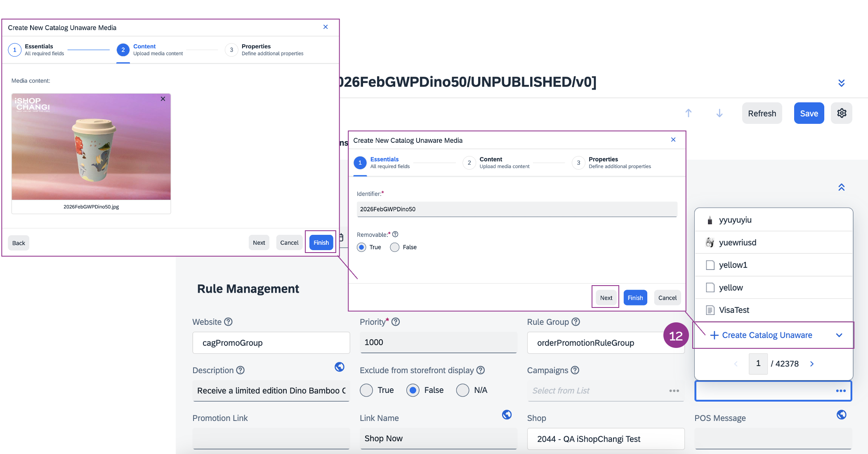This screenshot has height=454, width=868.
Task: Choose N/A for Exclude from storefront display
Action: 462,390
